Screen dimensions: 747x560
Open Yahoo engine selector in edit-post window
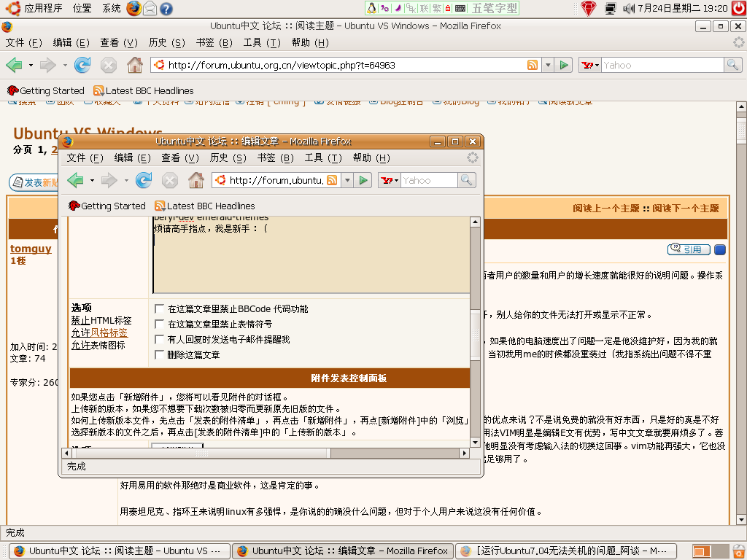390,181
